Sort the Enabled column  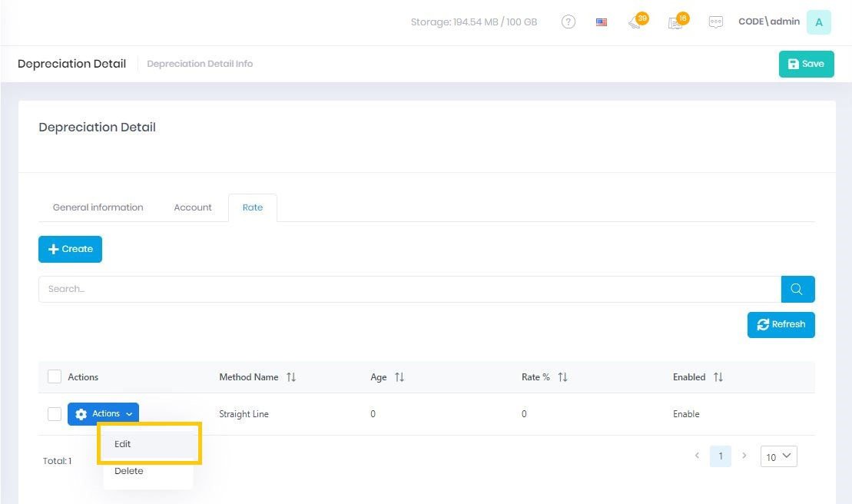click(718, 377)
